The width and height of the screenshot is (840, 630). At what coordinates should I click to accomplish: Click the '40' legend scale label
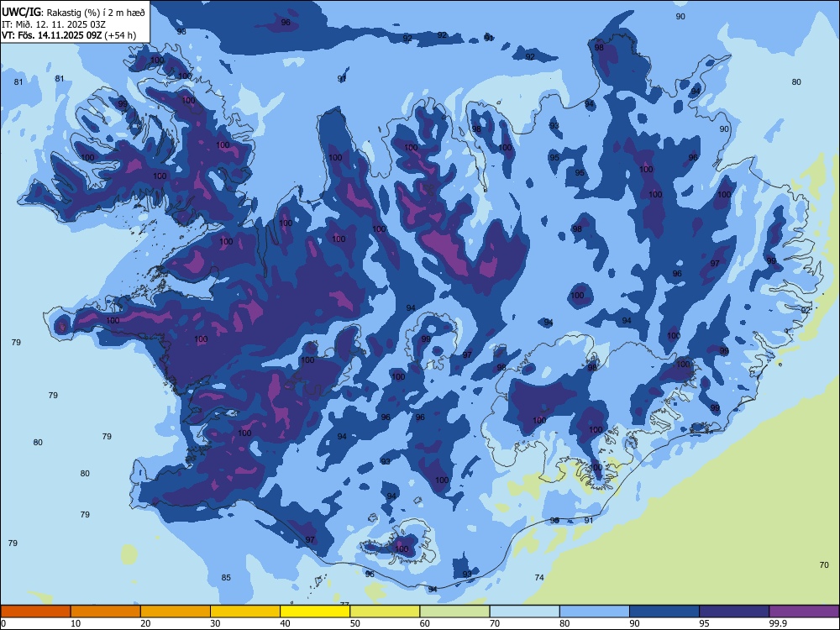click(x=285, y=623)
